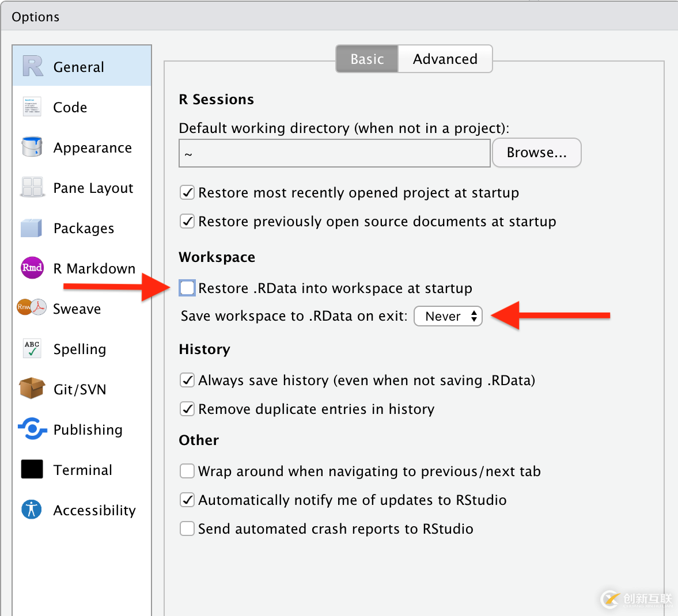This screenshot has height=616, width=678.
Task: Toggle Wrap around when navigating tabs
Action: tap(187, 471)
